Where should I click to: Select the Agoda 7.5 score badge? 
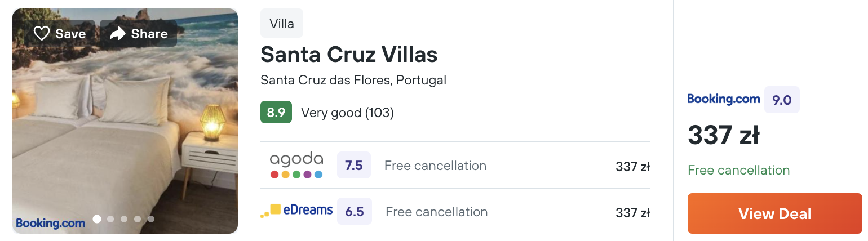pyautogui.click(x=354, y=166)
